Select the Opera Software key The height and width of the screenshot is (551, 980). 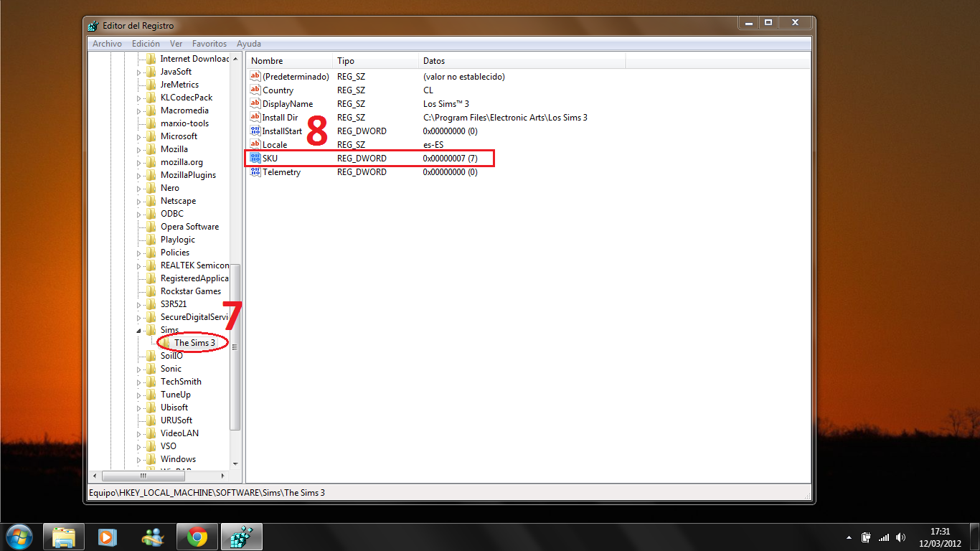pyautogui.click(x=189, y=227)
